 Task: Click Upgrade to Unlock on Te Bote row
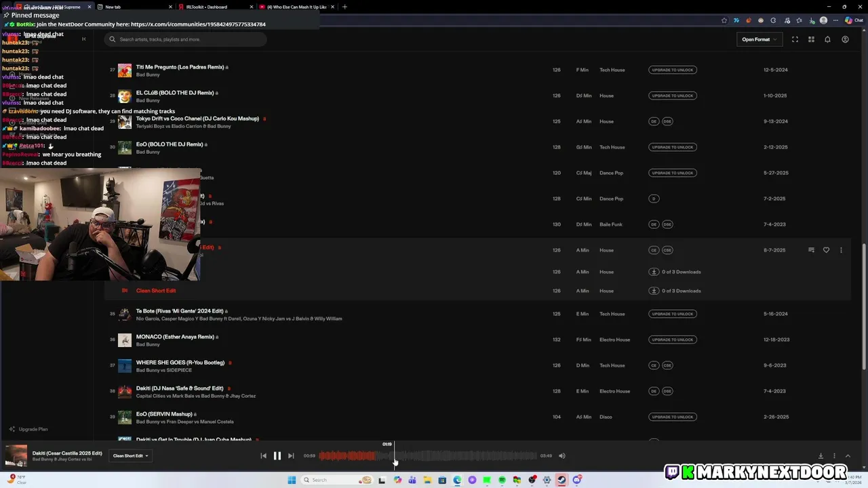point(673,314)
